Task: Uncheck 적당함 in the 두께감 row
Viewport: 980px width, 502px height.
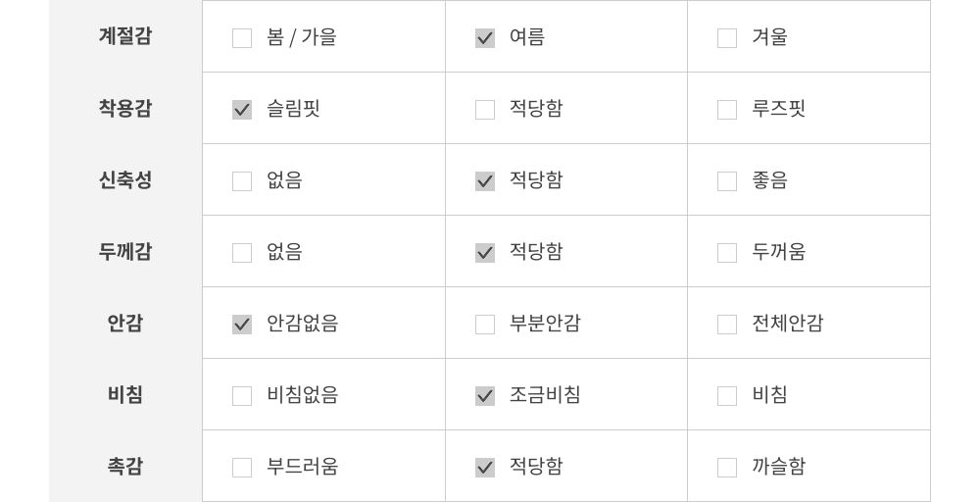Action: pos(485,253)
